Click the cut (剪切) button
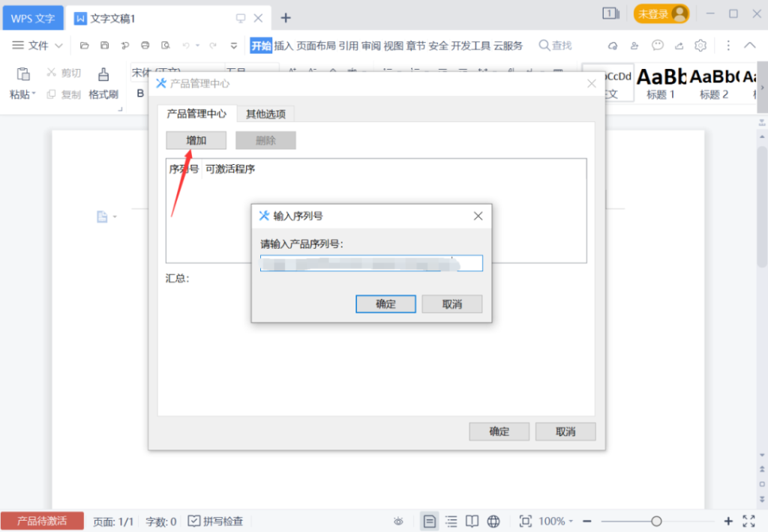The width and height of the screenshot is (768, 532). coord(64,73)
